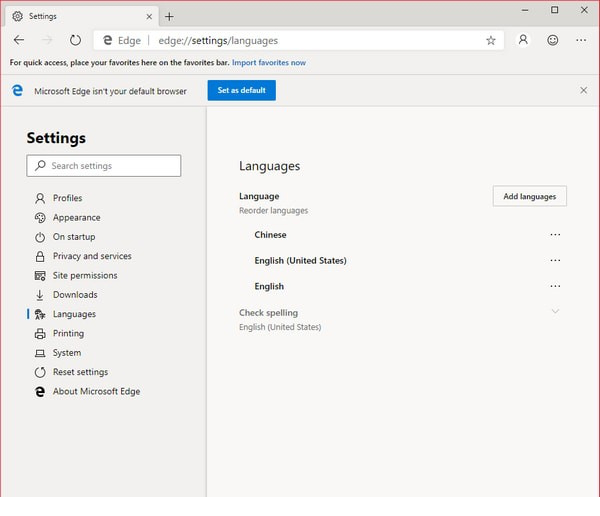Screen dimensions: 600x516
Task: Open the Settings and more menu
Action: pos(581,40)
